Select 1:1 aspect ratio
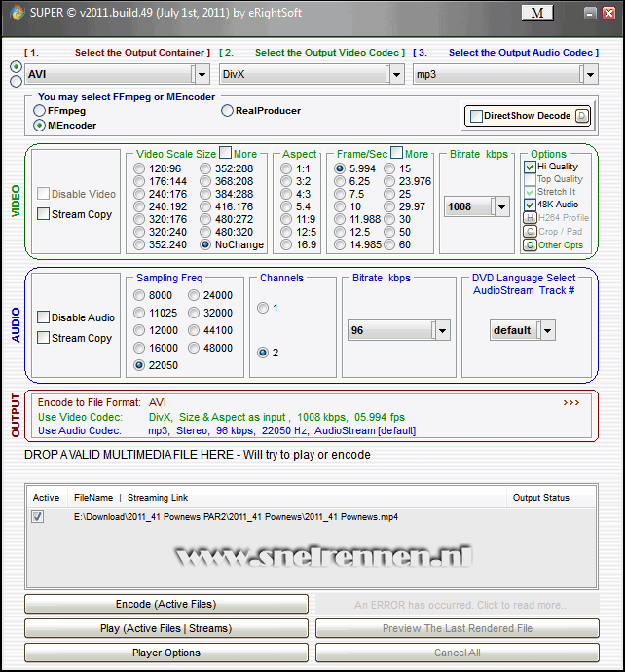Image resolution: width=625 pixels, height=672 pixels. [286, 168]
